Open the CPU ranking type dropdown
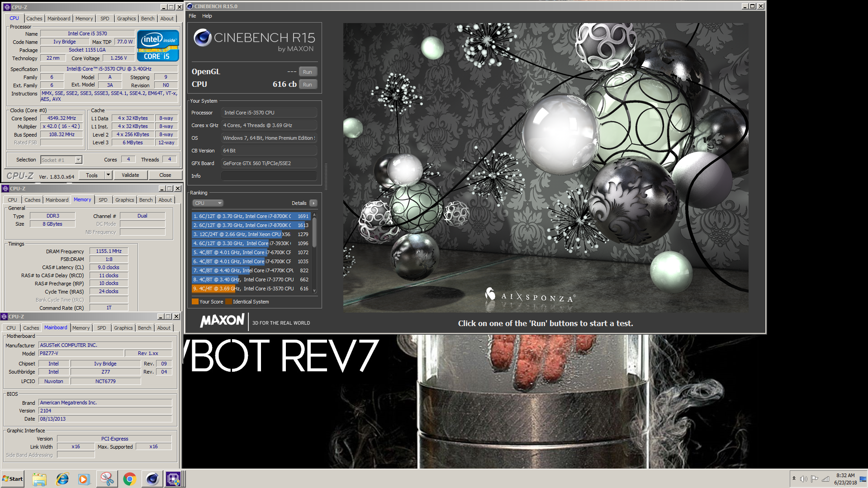This screenshot has height=488, width=868. [x=208, y=203]
